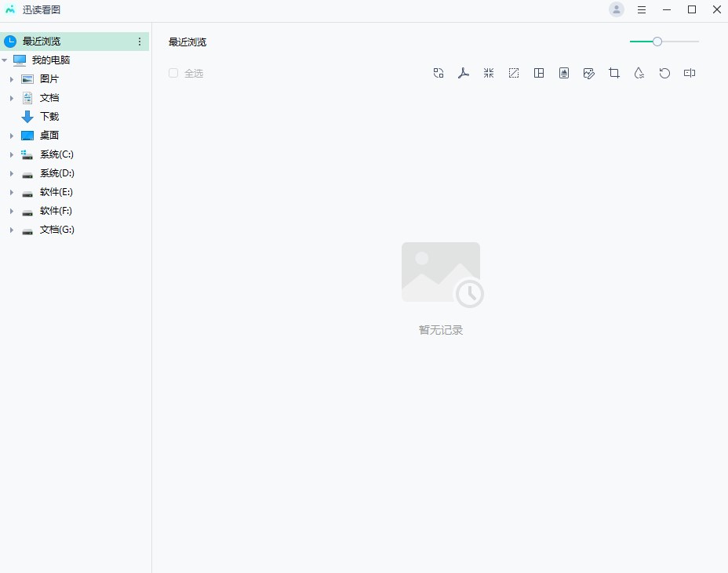Viewport: 728px width, 573px height.
Task: Select the 桌面 folder item
Action: (x=49, y=136)
